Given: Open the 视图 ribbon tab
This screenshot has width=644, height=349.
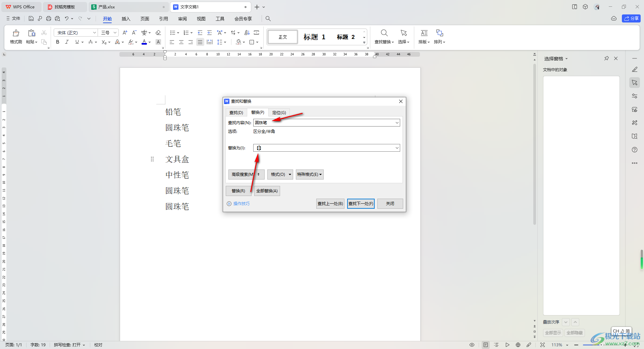Looking at the screenshot, I should tap(201, 19).
